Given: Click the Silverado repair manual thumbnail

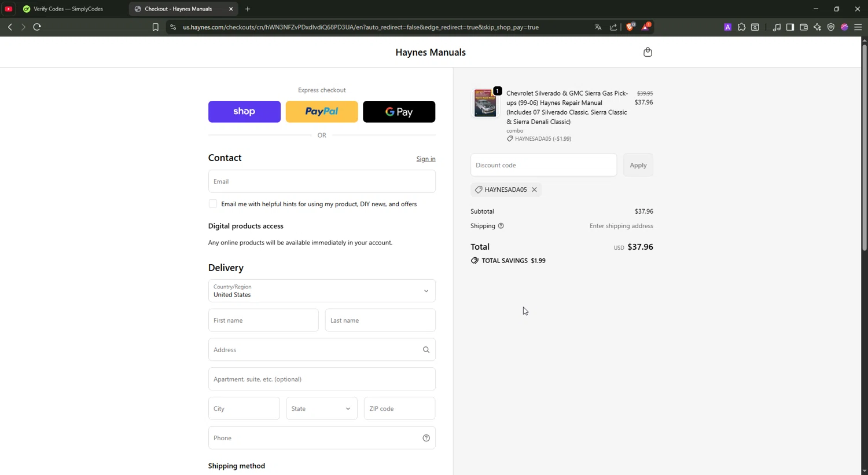Looking at the screenshot, I should 485,103.
